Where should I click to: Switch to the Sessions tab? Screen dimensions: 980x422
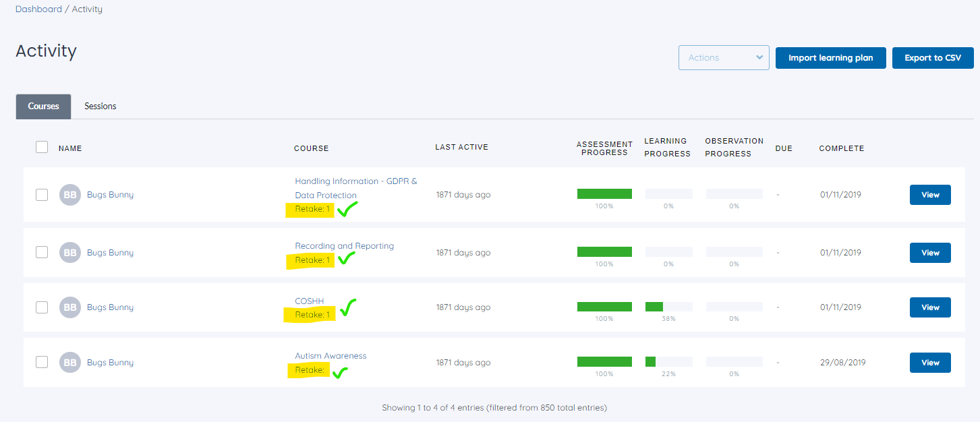tap(100, 107)
